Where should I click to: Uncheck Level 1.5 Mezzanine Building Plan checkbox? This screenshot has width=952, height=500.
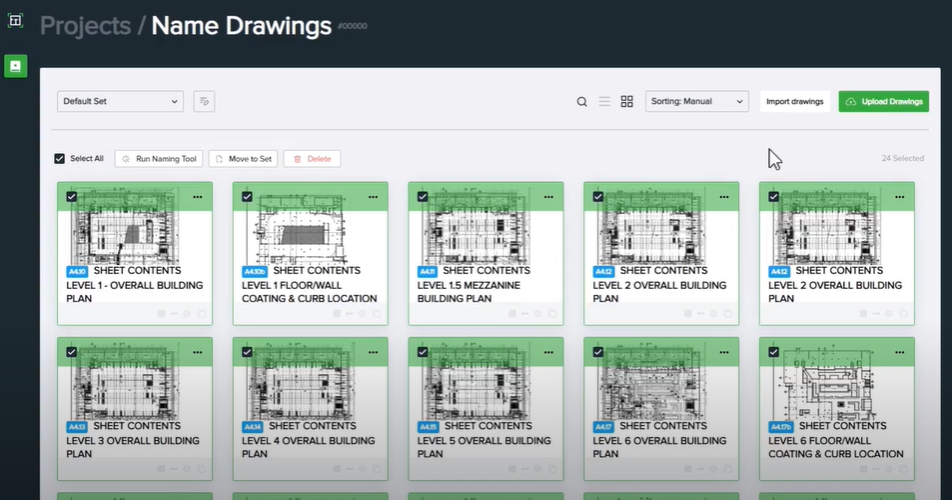[423, 197]
